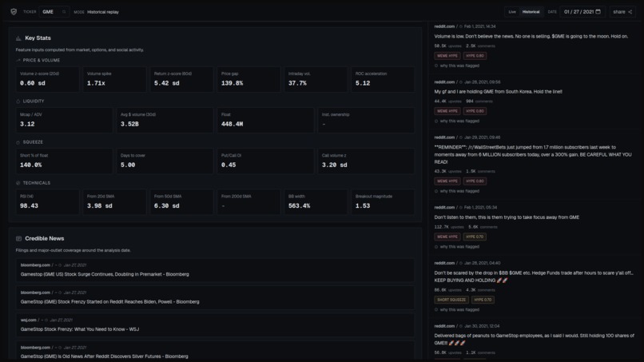Viewport: 644px width, 362px height.
Task: Click Avg $ volume 3.52B value
Action: pyautogui.click(x=129, y=124)
